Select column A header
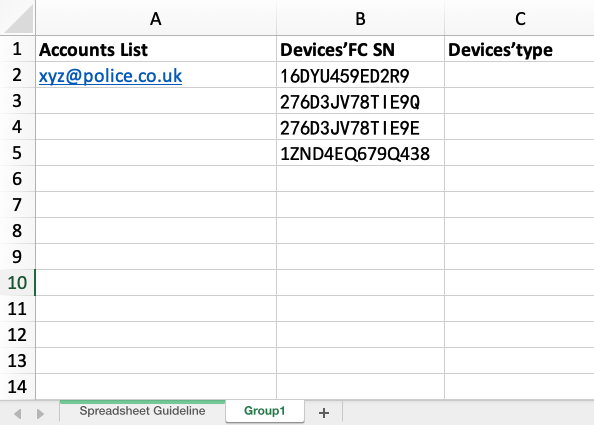This screenshot has height=425, width=594. tap(156, 18)
